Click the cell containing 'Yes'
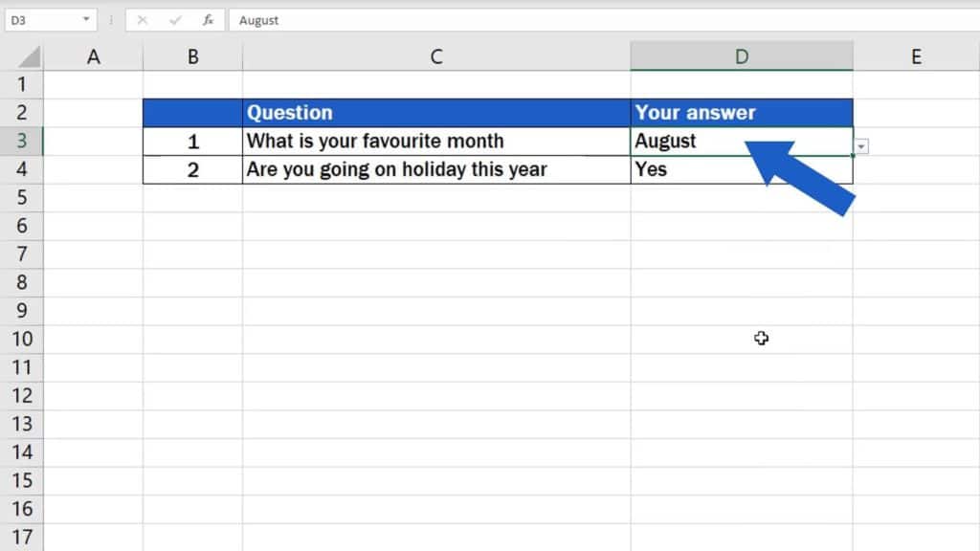Screen dimensions: 980x551 741,169
